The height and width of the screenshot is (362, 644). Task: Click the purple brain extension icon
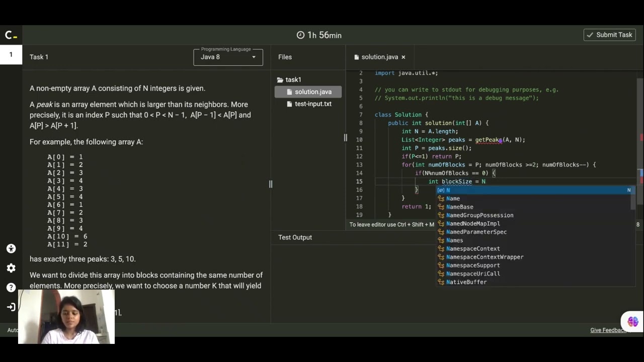click(632, 321)
